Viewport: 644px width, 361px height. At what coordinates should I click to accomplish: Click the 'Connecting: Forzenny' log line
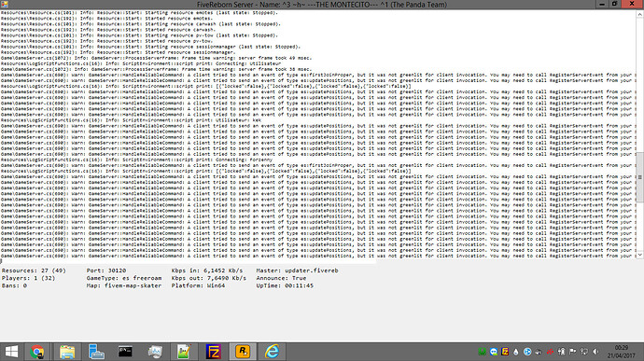point(136,160)
